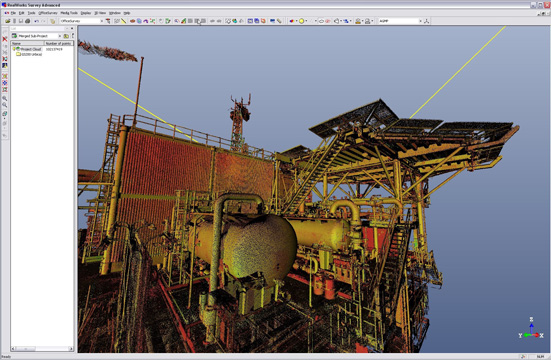The height and width of the screenshot is (360, 551).
Task: Click the undo arrow icon
Action: (36, 21)
